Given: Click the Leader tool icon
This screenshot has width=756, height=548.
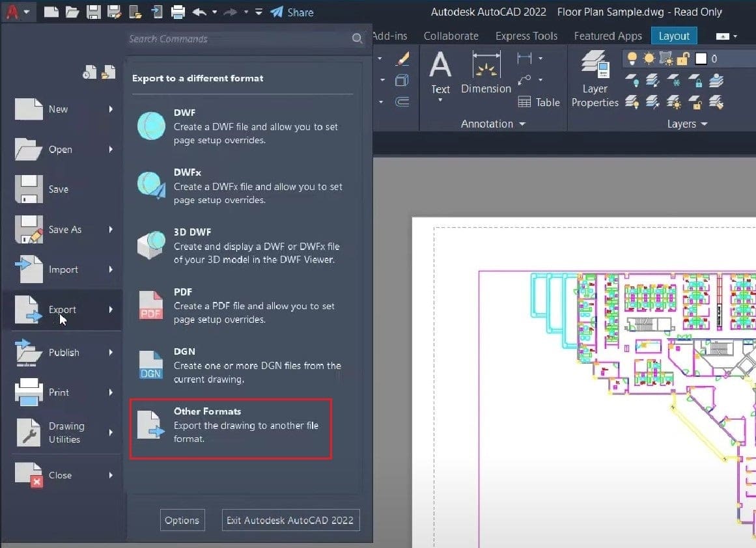Looking at the screenshot, I should pyautogui.click(x=524, y=79).
